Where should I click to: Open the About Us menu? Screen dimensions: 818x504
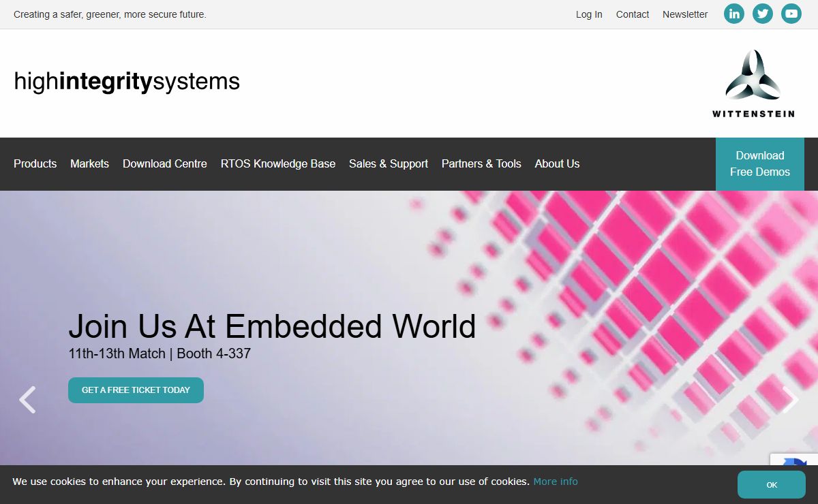pyautogui.click(x=557, y=163)
